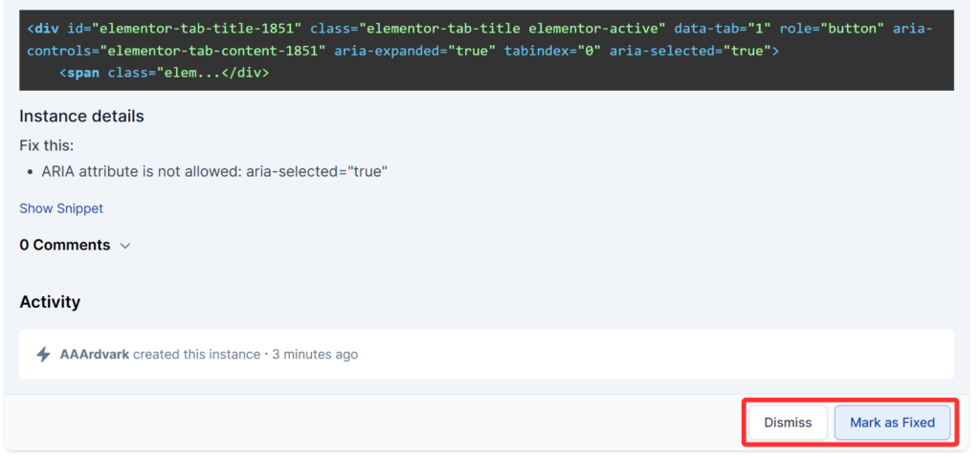980x457 pixels.
Task: Select the Instance details heading
Action: tap(81, 117)
